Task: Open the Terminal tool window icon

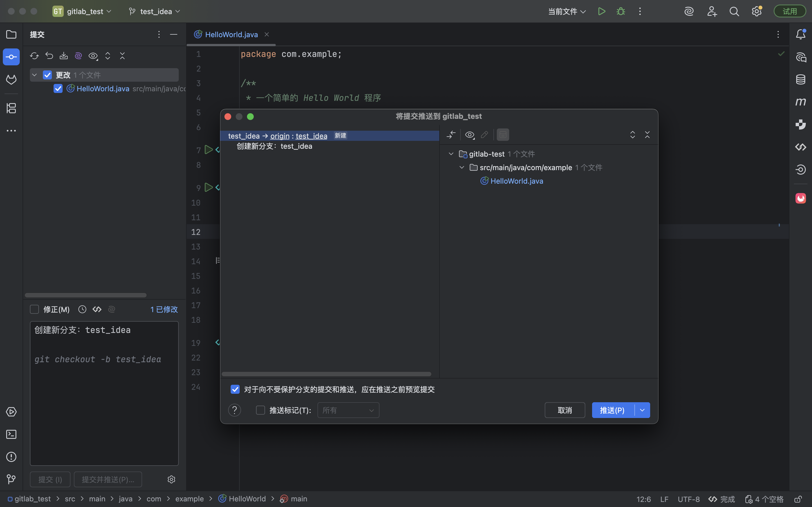Action: point(11,434)
